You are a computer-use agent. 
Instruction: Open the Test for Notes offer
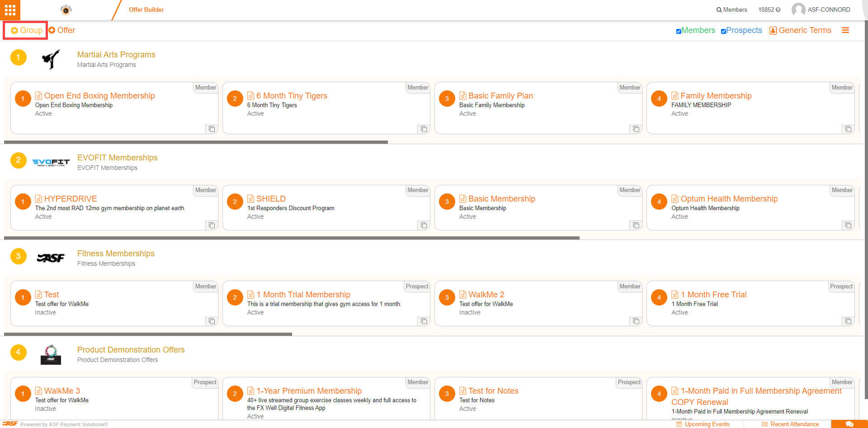(493, 391)
